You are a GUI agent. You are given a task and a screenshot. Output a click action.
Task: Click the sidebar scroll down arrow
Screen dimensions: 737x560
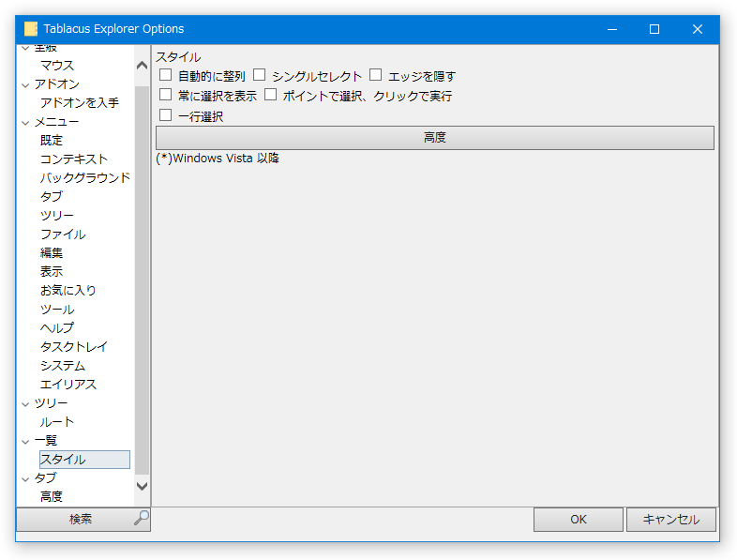142,486
